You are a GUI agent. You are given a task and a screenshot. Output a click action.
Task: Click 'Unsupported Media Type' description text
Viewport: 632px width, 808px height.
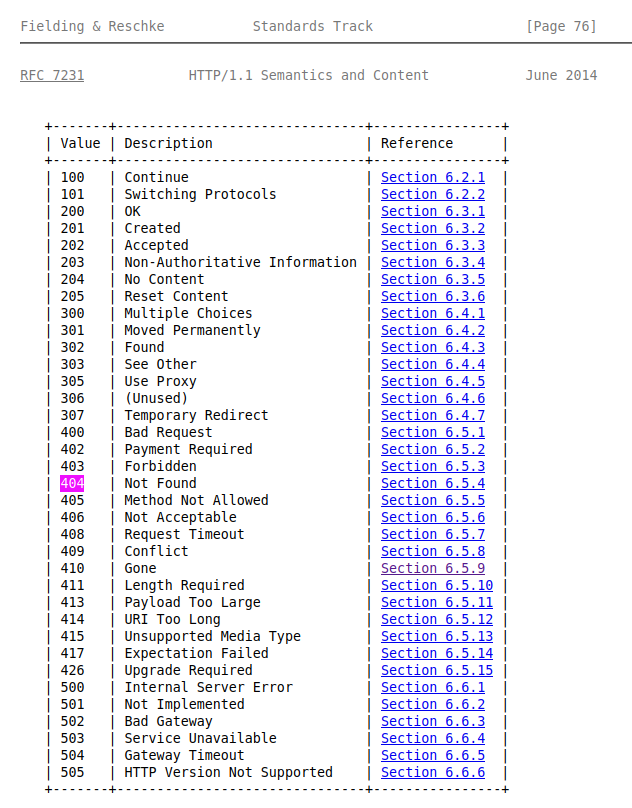coord(212,636)
